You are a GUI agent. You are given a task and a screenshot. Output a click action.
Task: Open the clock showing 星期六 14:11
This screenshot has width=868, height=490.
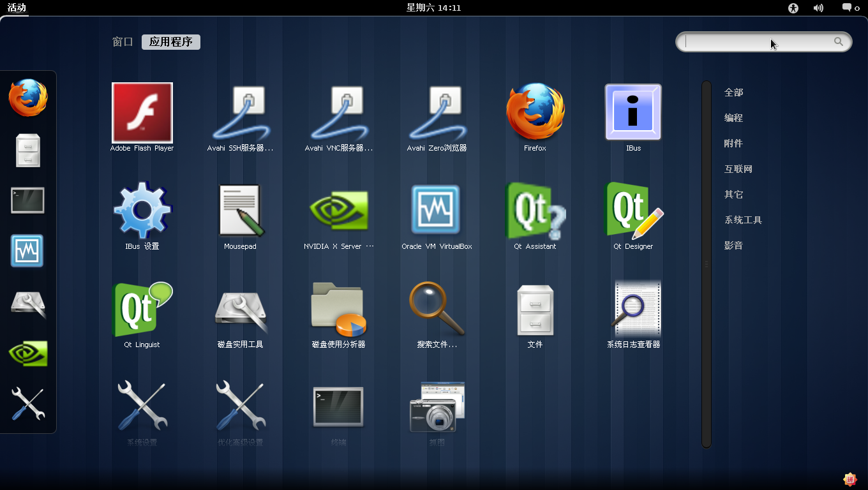pyautogui.click(x=434, y=8)
